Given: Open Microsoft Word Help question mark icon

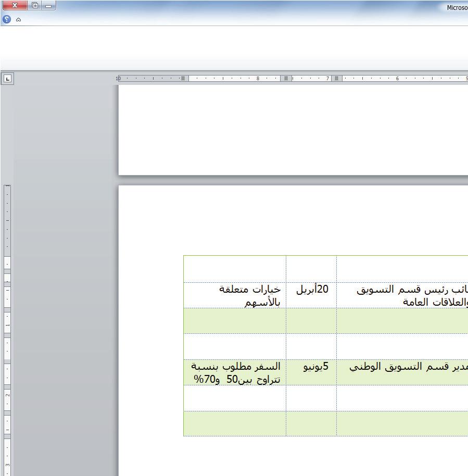Looking at the screenshot, I should [x=7, y=19].
